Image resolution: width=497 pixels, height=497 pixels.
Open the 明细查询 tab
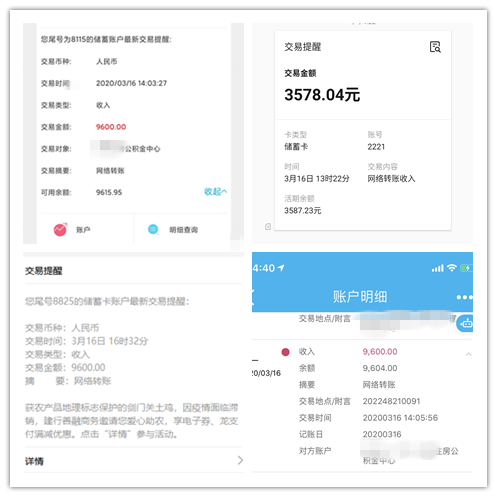pyautogui.click(x=183, y=230)
